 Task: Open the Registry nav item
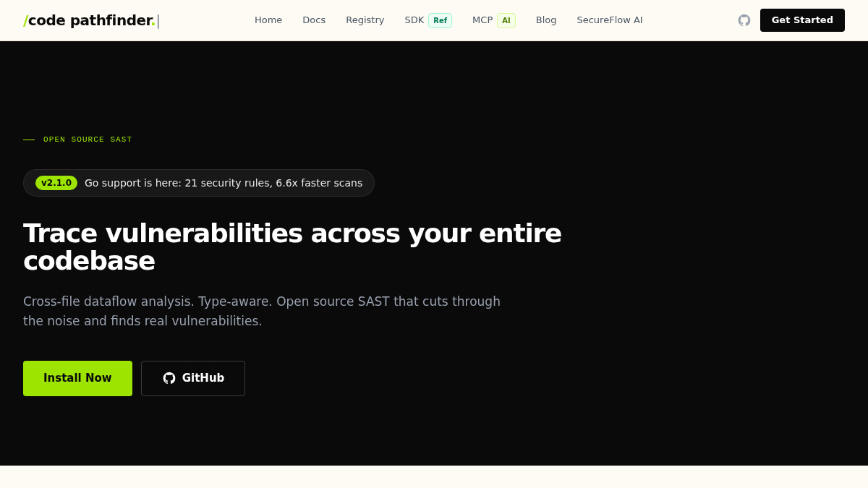tap(365, 20)
